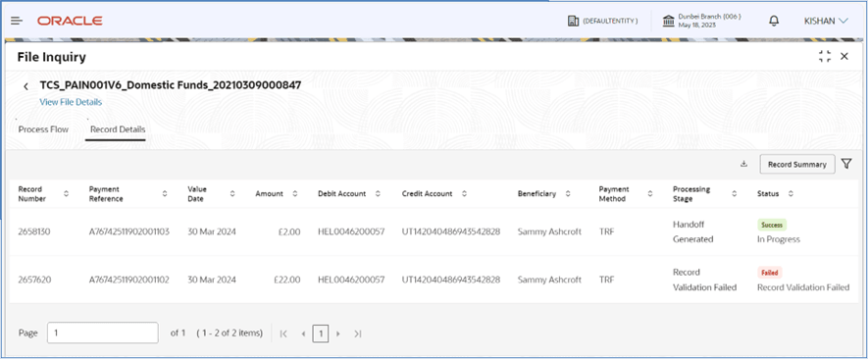Screen dimensions: 868x359
Task: Click Debit Account HEL0046200057 in record 2657620
Action: pos(351,280)
